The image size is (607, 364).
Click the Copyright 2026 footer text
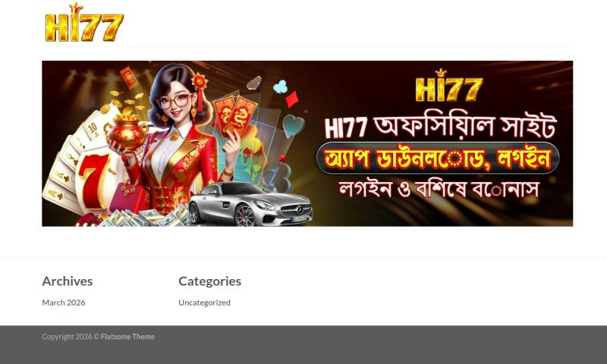[x=71, y=337]
